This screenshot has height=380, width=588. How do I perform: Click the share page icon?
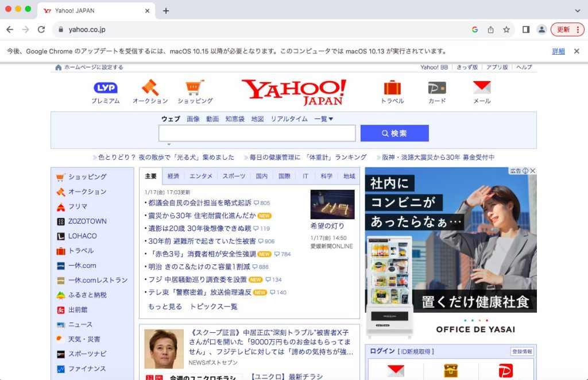coord(490,30)
